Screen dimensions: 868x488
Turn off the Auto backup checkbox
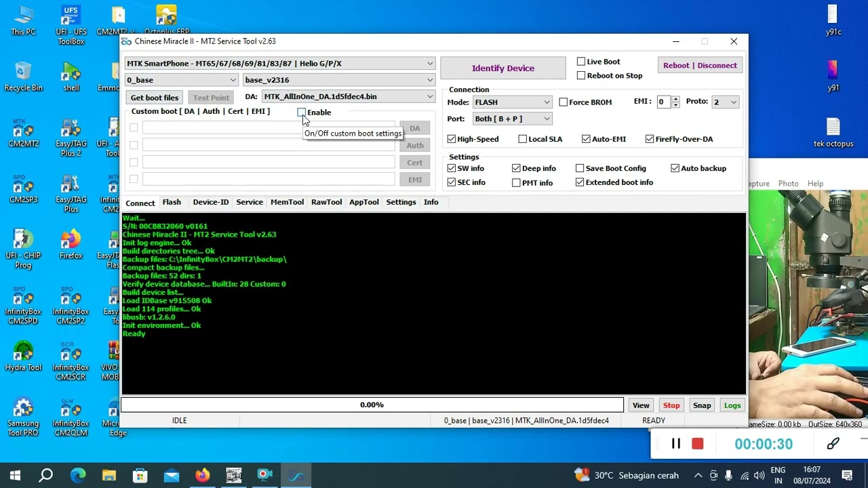pos(675,168)
